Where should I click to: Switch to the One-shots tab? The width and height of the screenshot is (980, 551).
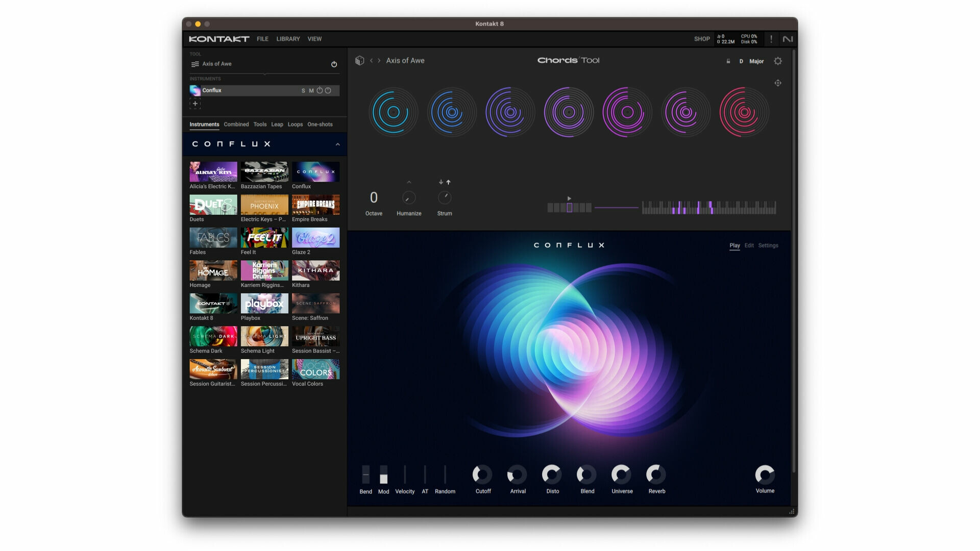pyautogui.click(x=320, y=124)
